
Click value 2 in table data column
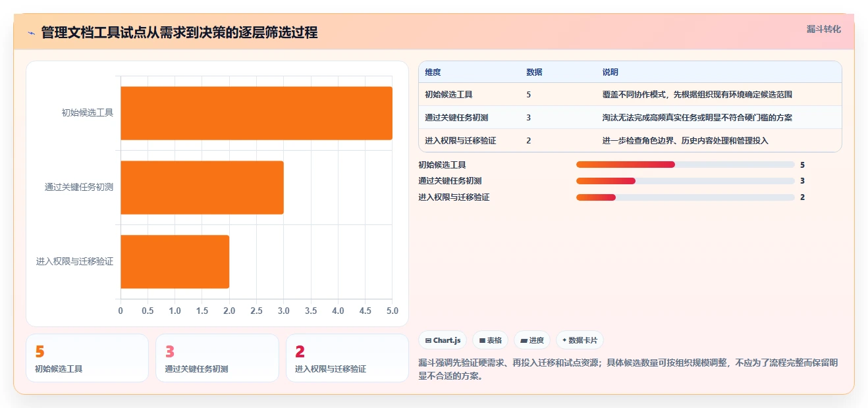529,141
